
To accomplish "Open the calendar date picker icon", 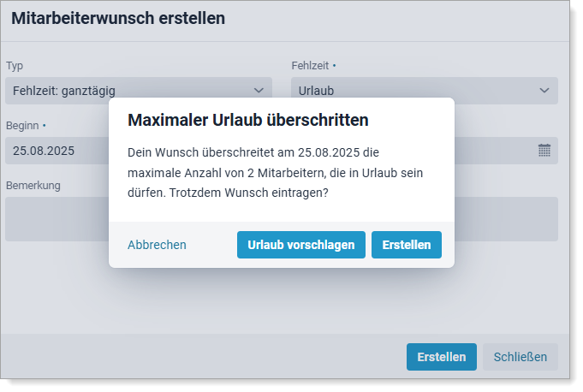I will 544,151.
